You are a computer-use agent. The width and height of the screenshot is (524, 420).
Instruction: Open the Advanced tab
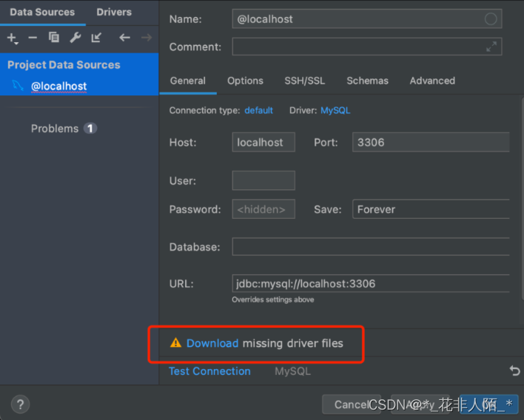(432, 81)
